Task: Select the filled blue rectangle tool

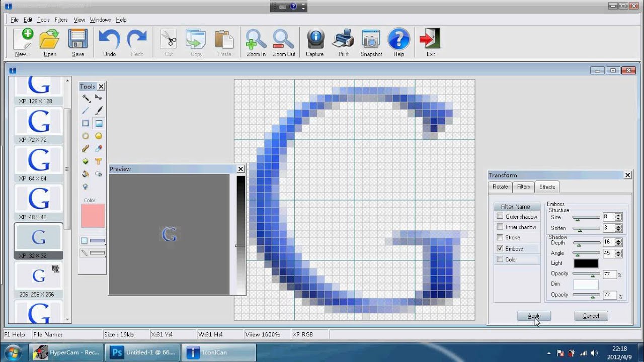Action: point(99,123)
